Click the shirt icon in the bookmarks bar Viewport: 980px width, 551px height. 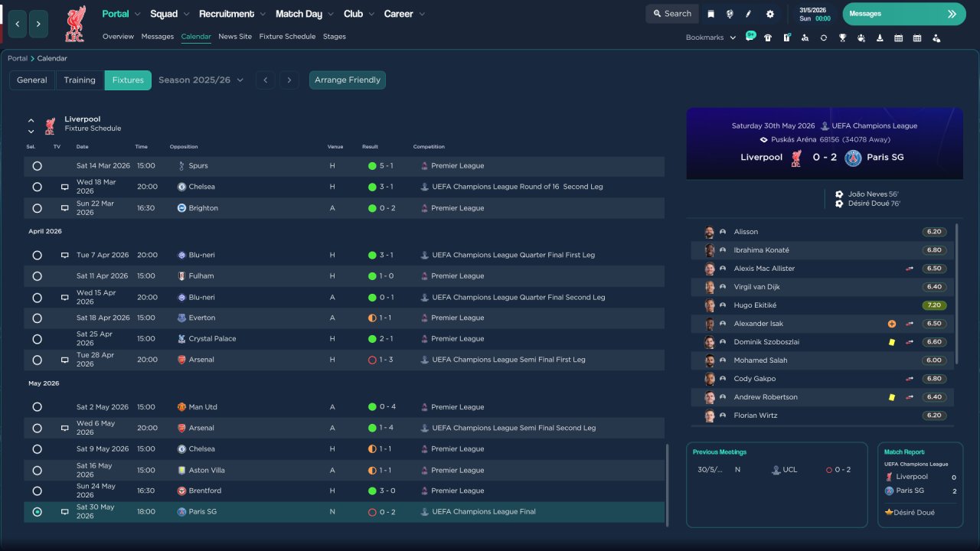(768, 37)
